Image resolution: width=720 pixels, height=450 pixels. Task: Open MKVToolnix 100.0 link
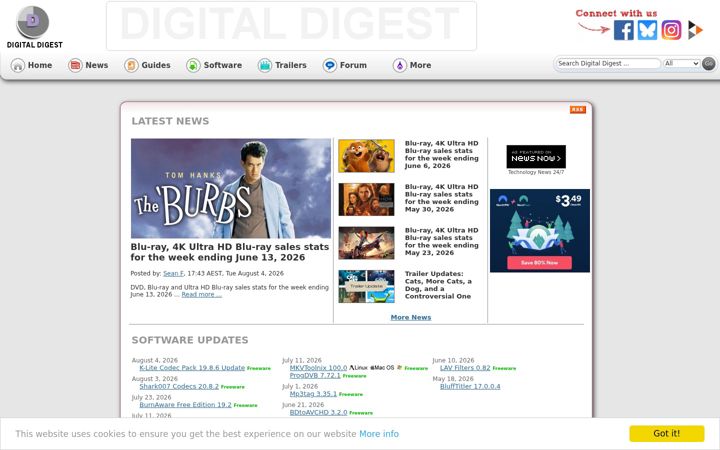[x=318, y=368]
